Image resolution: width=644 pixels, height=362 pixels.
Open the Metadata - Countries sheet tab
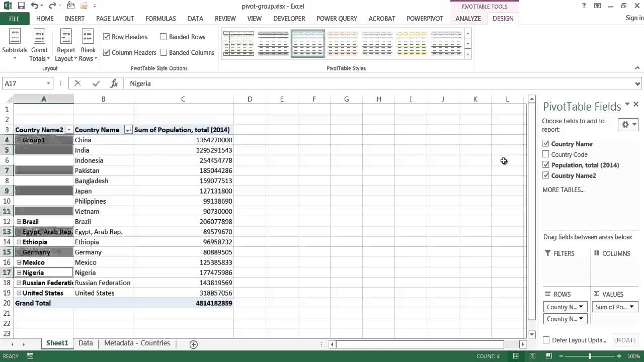137,343
